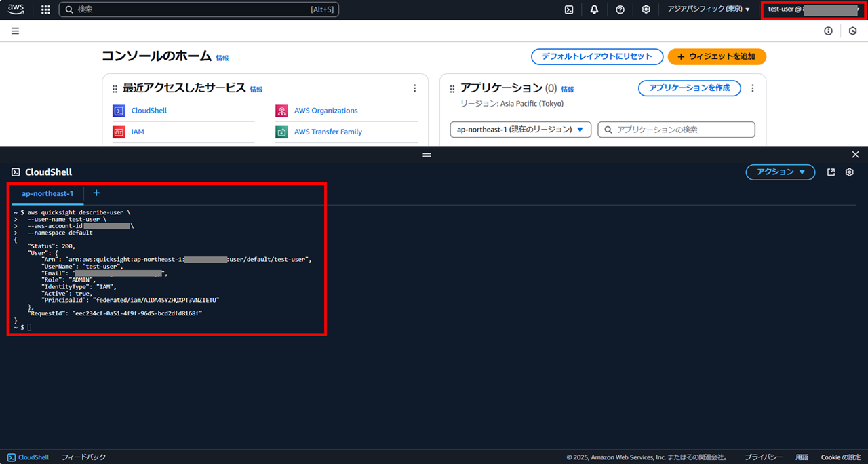Click the "IdentityType": "IAM" output line
Screen dimensions: 868x464
coord(79,287)
